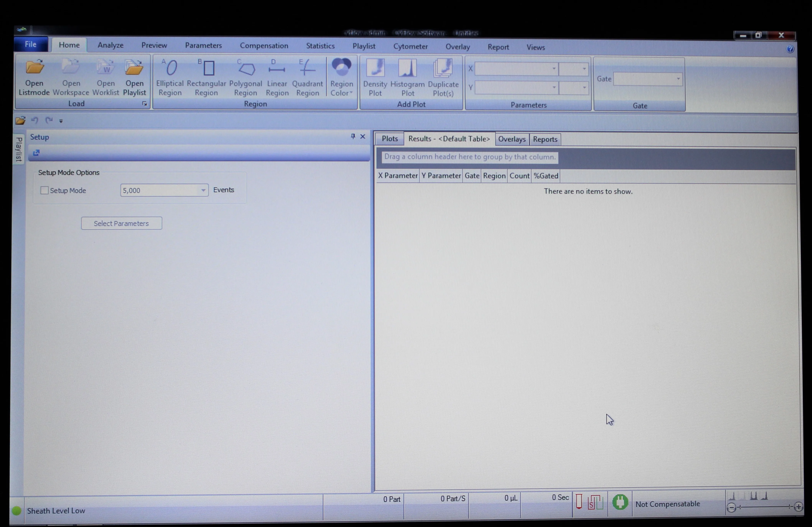Add a Density Plot
Image resolution: width=812 pixels, height=527 pixels.
[x=375, y=78]
